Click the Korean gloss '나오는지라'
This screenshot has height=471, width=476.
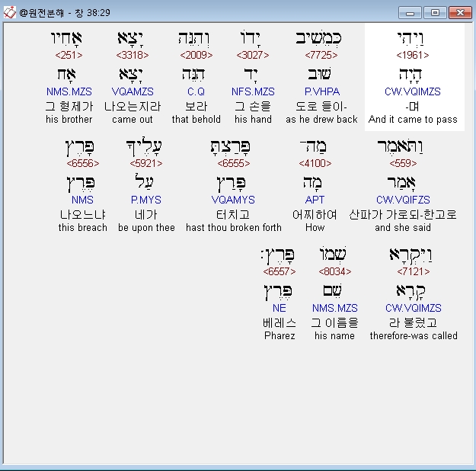click(133, 107)
